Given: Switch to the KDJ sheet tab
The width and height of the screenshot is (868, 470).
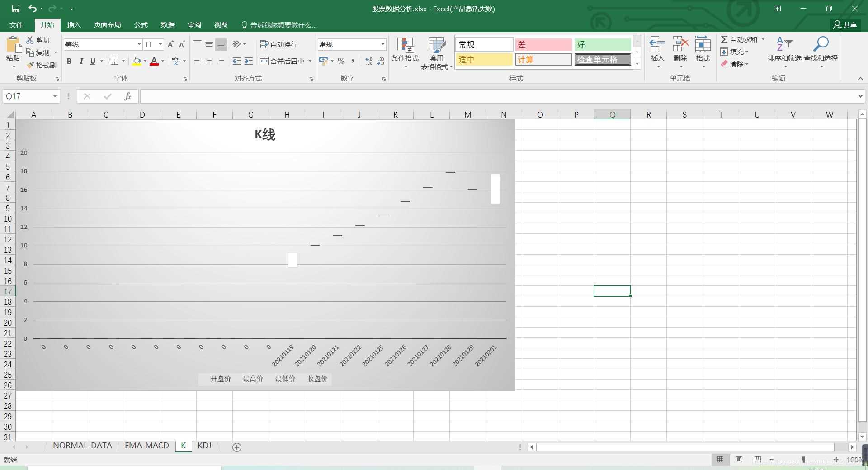Looking at the screenshot, I should click(x=204, y=446).
